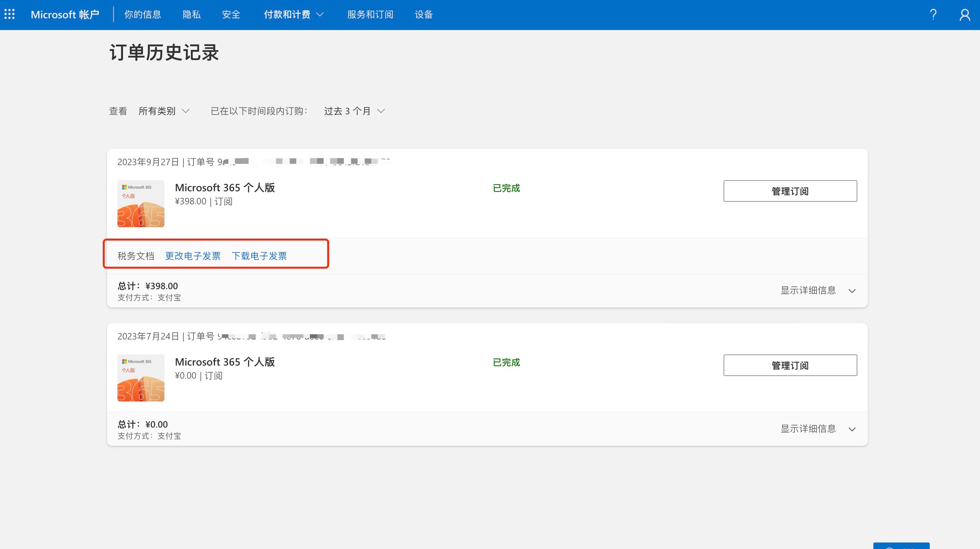Click the ¥0.00 | 订阅 price line
Screen dimensions: 980x549
point(199,376)
